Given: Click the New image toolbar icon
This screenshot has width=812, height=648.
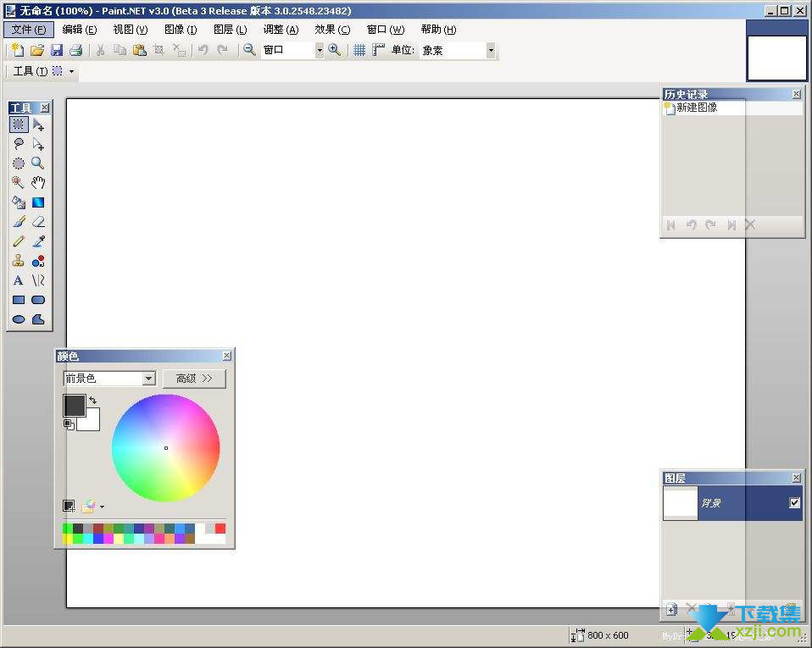Looking at the screenshot, I should (x=18, y=50).
